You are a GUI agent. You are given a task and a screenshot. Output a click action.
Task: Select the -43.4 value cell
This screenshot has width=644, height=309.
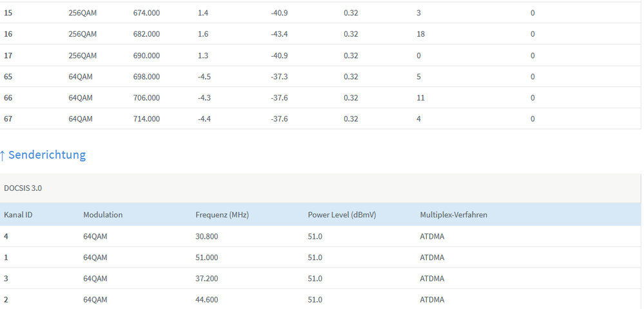279,34
